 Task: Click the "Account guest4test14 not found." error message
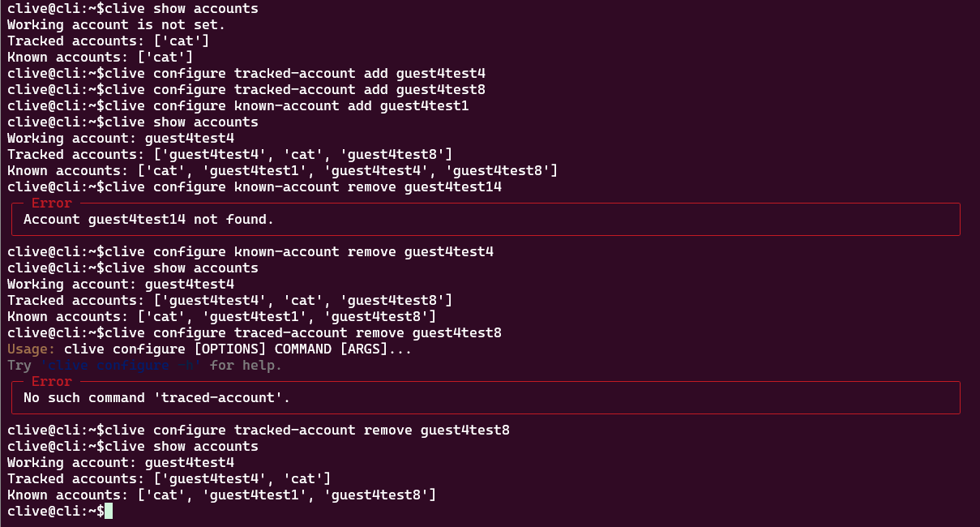point(148,219)
